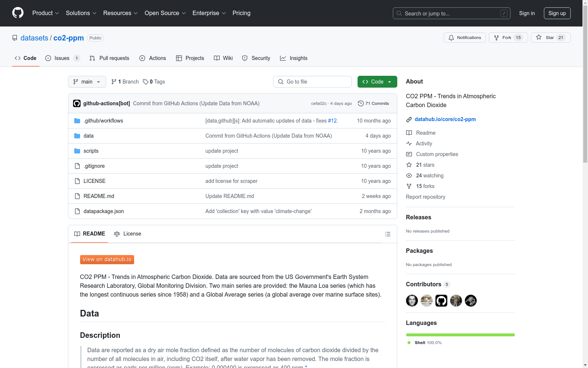Open the Pricing page link
The width and height of the screenshot is (588, 368).
pyautogui.click(x=241, y=13)
